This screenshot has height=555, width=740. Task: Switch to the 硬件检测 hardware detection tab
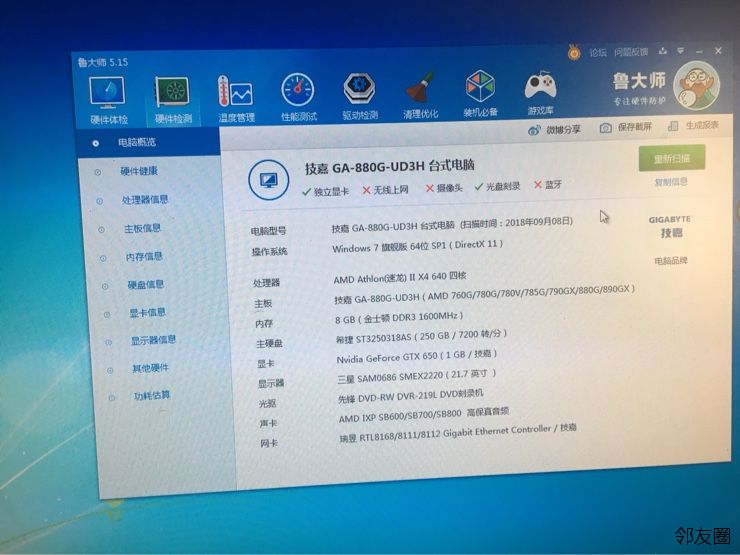click(x=173, y=100)
